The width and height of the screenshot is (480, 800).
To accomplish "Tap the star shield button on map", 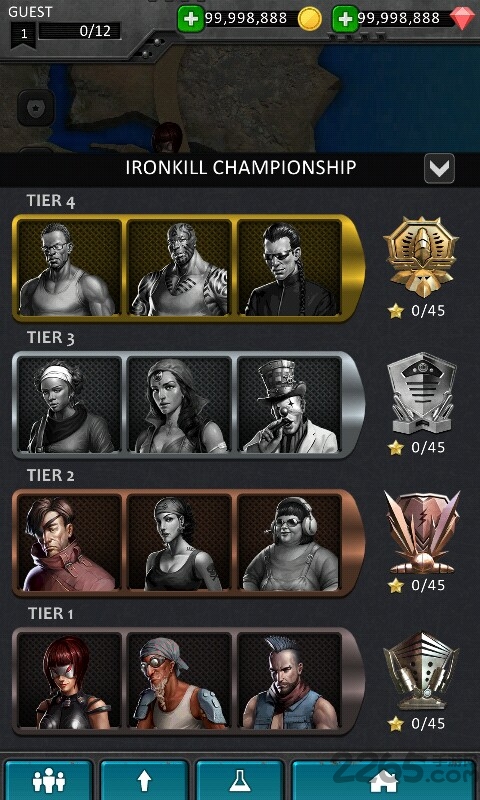I will coord(36,108).
